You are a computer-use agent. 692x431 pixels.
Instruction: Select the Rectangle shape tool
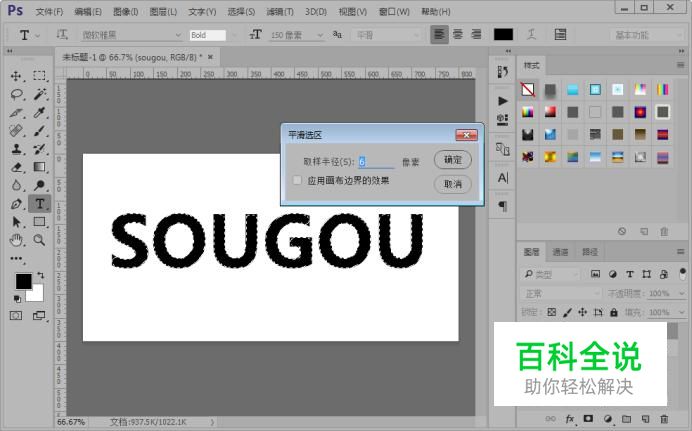point(39,221)
